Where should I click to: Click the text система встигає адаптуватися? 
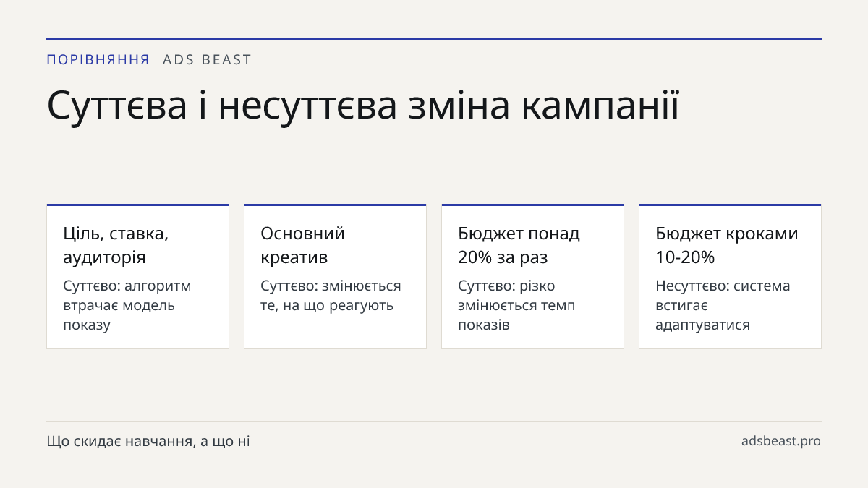click(723, 305)
